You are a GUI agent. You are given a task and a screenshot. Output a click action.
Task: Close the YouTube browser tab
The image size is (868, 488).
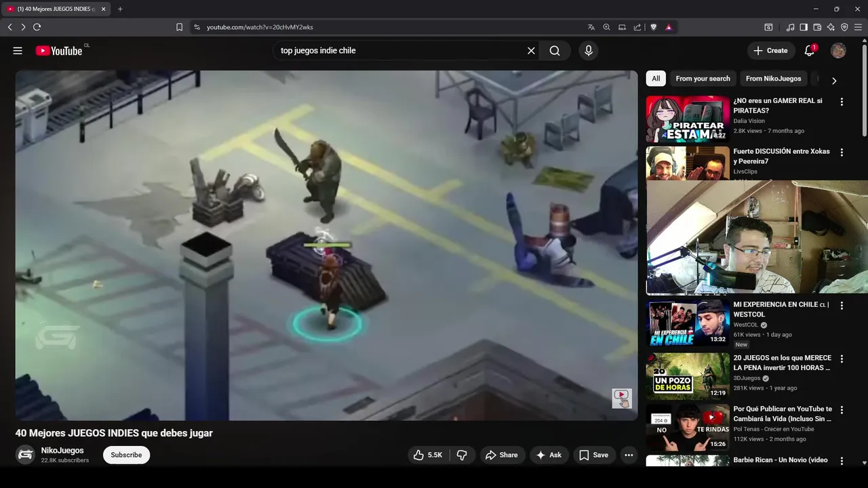pyautogui.click(x=103, y=9)
